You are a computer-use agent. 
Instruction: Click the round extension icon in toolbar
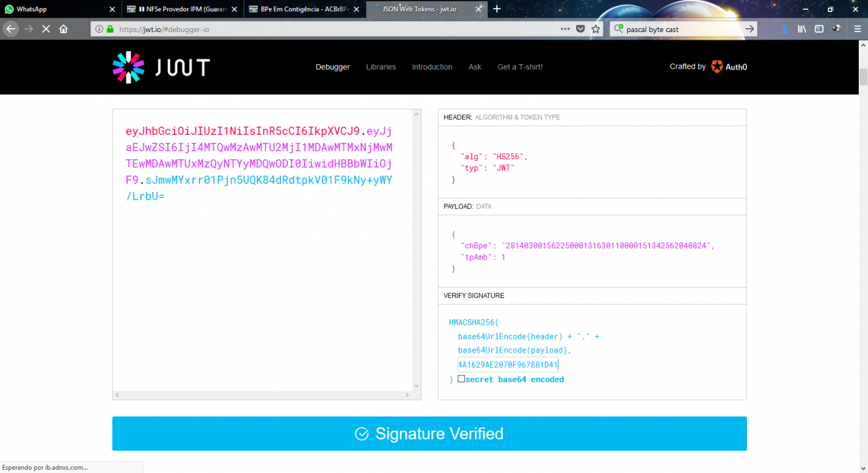(x=836, y=29)
